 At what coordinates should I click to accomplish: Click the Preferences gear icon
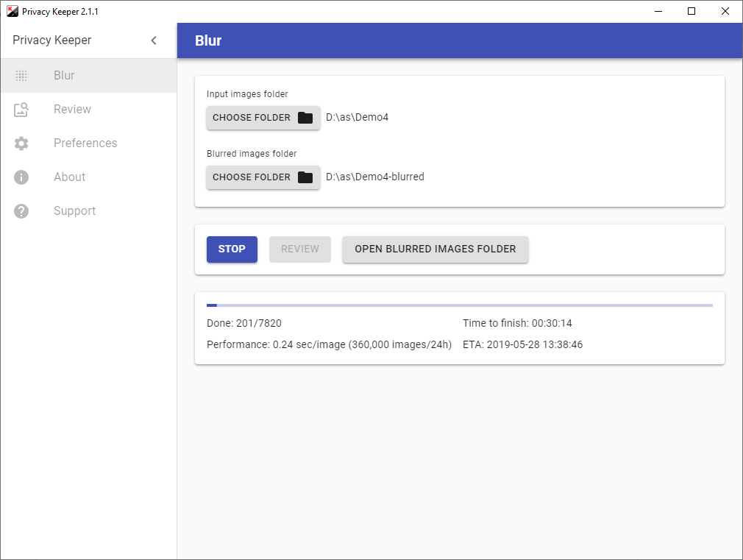click(21, 143)
